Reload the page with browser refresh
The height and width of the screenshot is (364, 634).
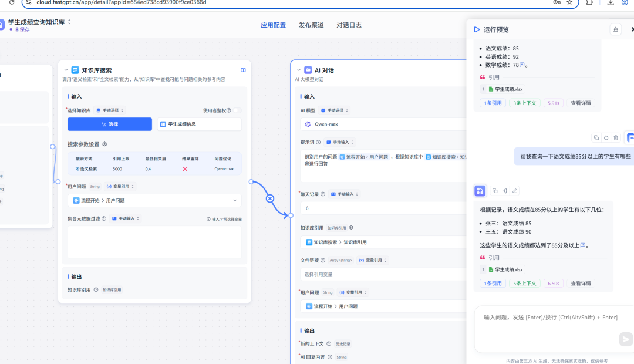12,2
